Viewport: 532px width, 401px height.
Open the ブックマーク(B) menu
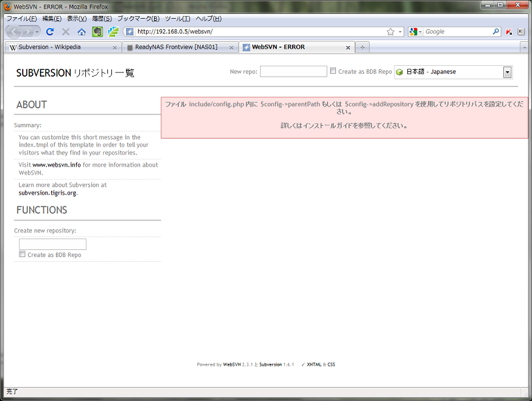[x=139, y=19]
